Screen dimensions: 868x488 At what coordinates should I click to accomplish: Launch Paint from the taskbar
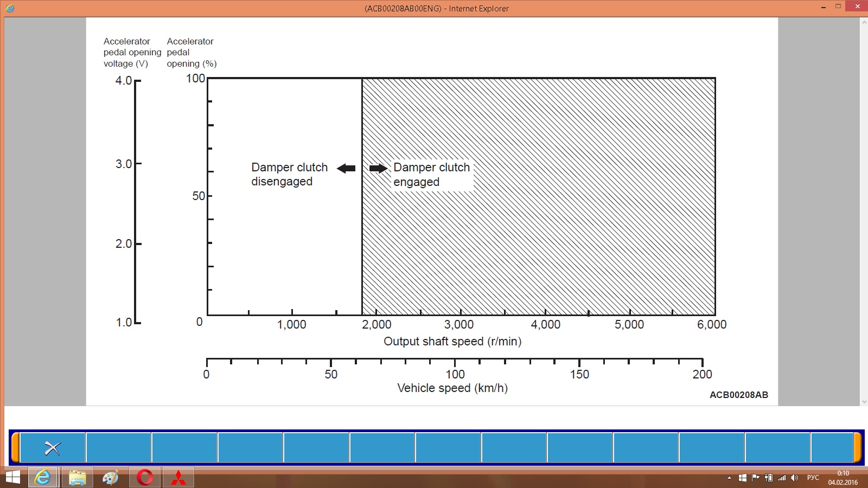click(111, 478)
